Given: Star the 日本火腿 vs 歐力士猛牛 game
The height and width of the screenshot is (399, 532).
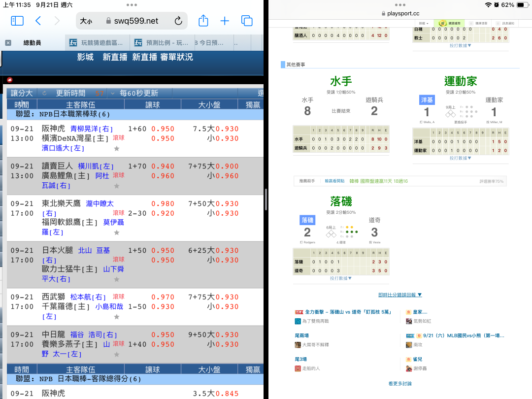Looking at the screenshot, I should click(117, 279).
